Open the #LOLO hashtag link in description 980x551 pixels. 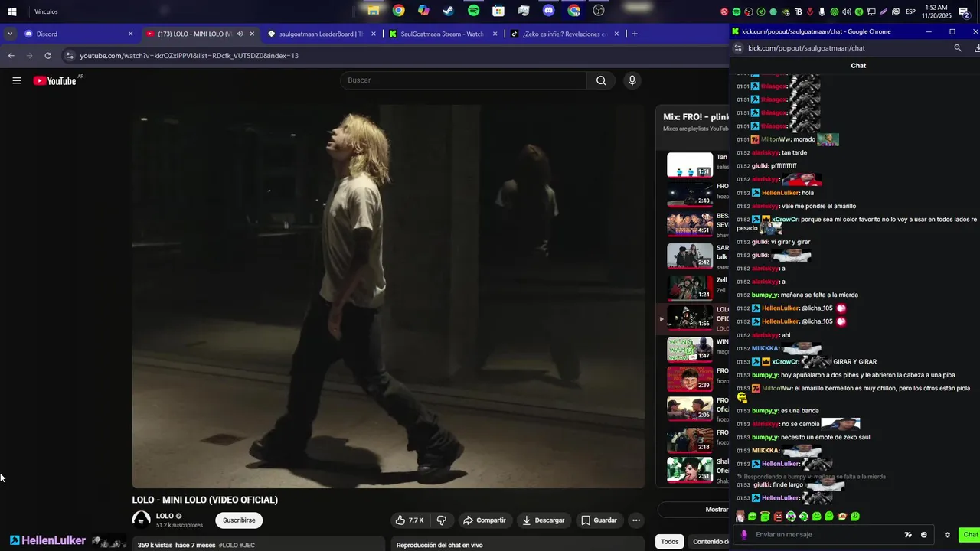click(x=228, y=545)
